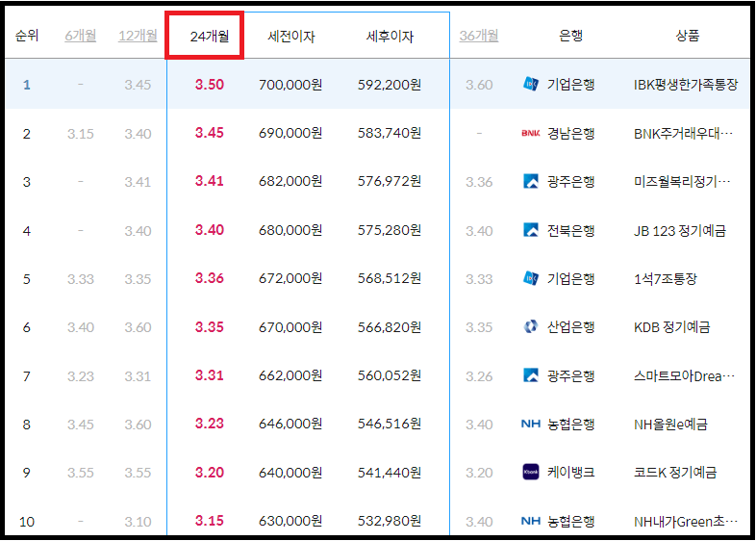Click the 646,000원 pre-tax interest
The height and width of the screenshot is (541, 756).
coord(290,424)
